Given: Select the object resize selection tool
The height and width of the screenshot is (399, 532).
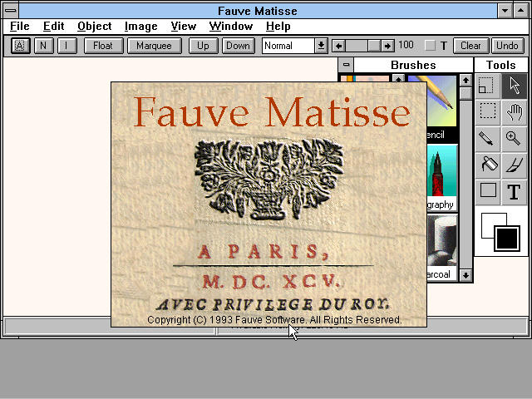Looking at the screenshot, I should tap(488, 86).
